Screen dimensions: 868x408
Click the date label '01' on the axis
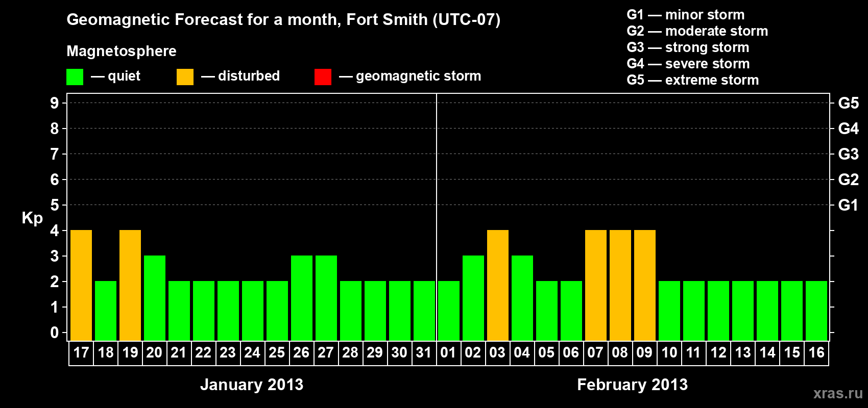coord(448,352)
